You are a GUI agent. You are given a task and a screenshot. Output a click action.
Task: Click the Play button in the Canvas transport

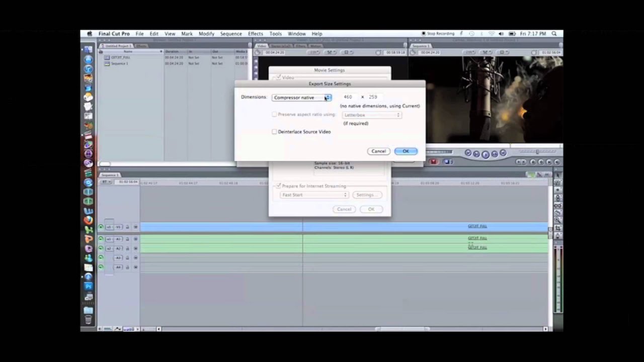[x=486, y=154]
